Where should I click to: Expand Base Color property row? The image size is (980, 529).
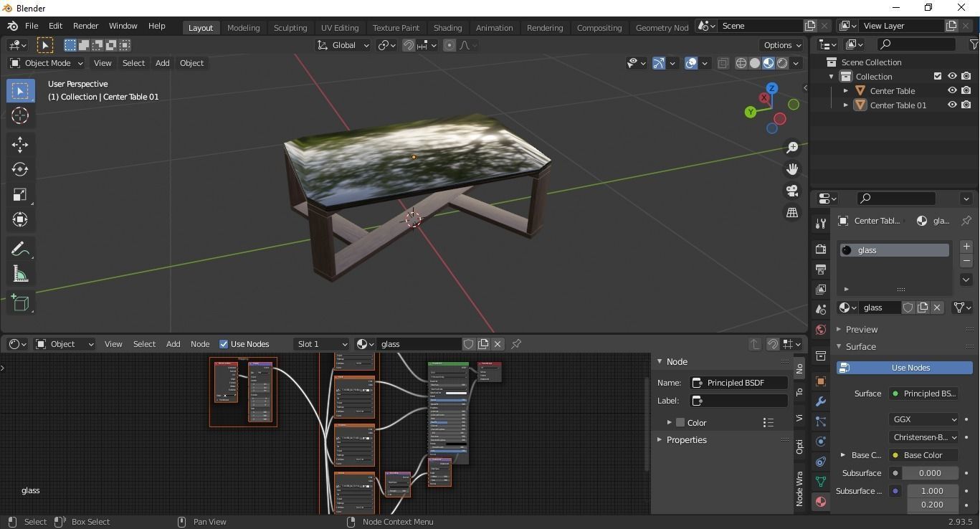[843, 455]
